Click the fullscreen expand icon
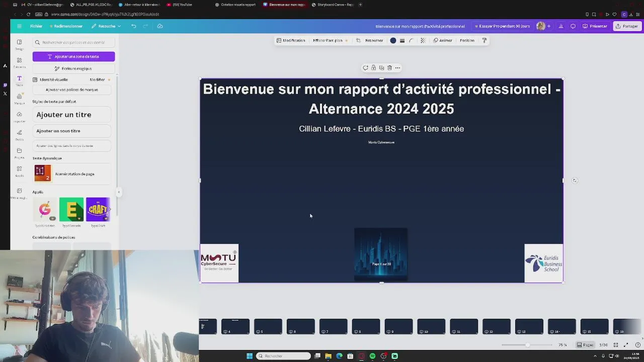This screenshot has height=362, width=644. pyautogui.click(x=626, y=345)
